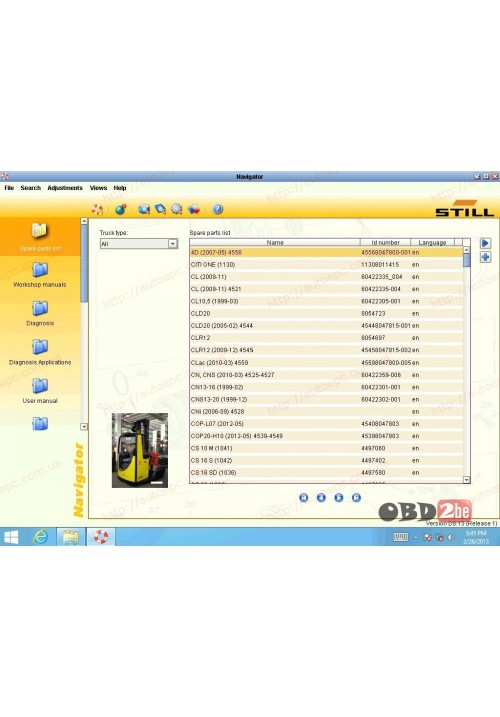
Task: Open File Explorer from the taskbar
Action: (x=71, y=537)
